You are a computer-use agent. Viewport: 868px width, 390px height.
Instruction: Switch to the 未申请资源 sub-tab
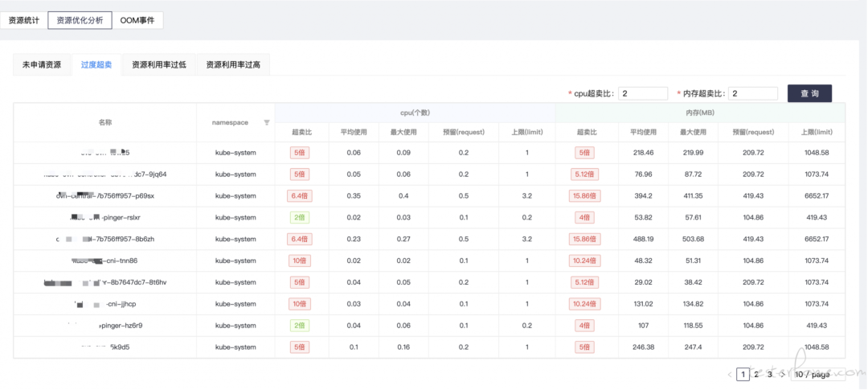[x=42, y=65]
